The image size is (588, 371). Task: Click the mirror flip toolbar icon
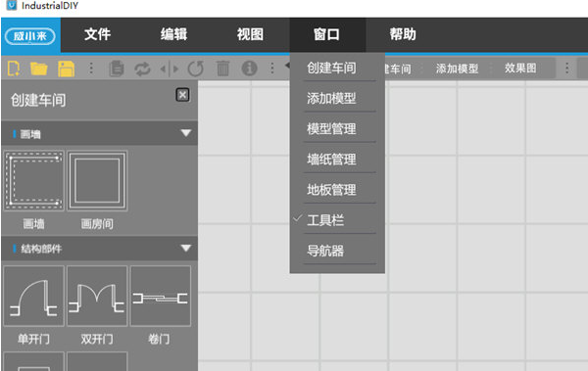pyautogui.click(x=170, y=69)
